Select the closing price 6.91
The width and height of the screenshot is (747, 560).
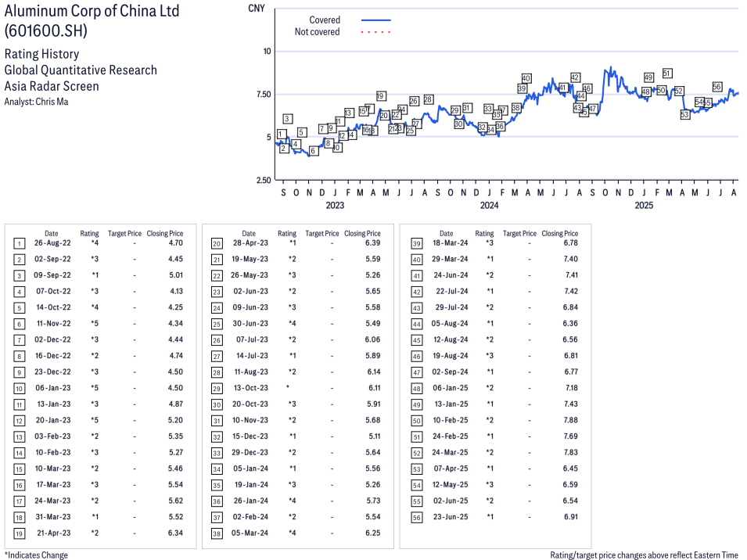coord(571,517)
